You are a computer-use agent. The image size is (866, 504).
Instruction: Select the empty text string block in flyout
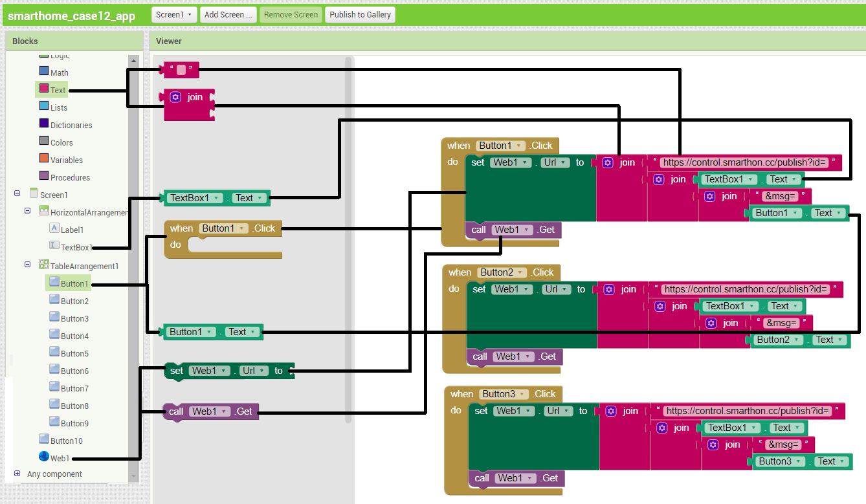180,70
